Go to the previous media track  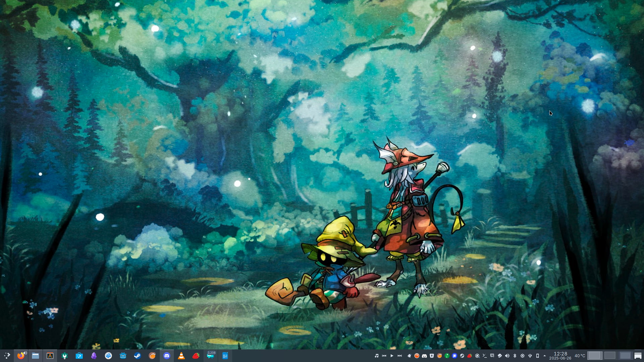tap(384, 356)
